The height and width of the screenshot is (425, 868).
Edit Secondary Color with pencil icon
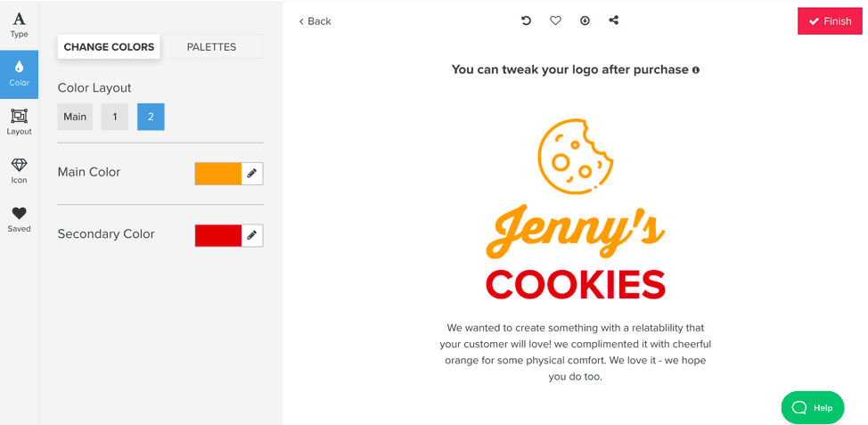[x=252, y=235]
